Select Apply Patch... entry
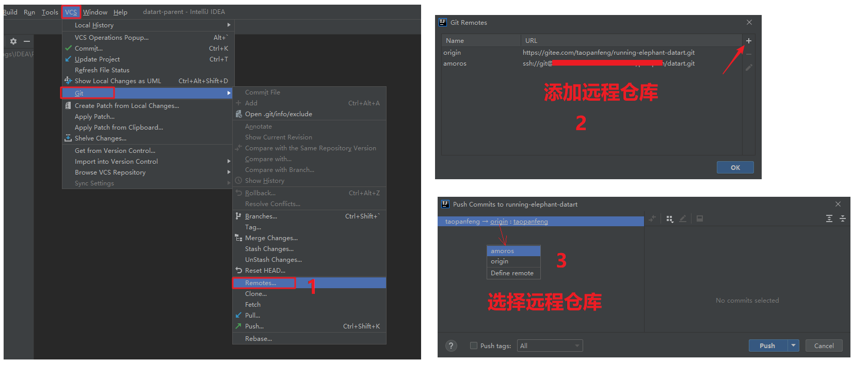Viewport: 868px width, 376px height. pos(148,116)
